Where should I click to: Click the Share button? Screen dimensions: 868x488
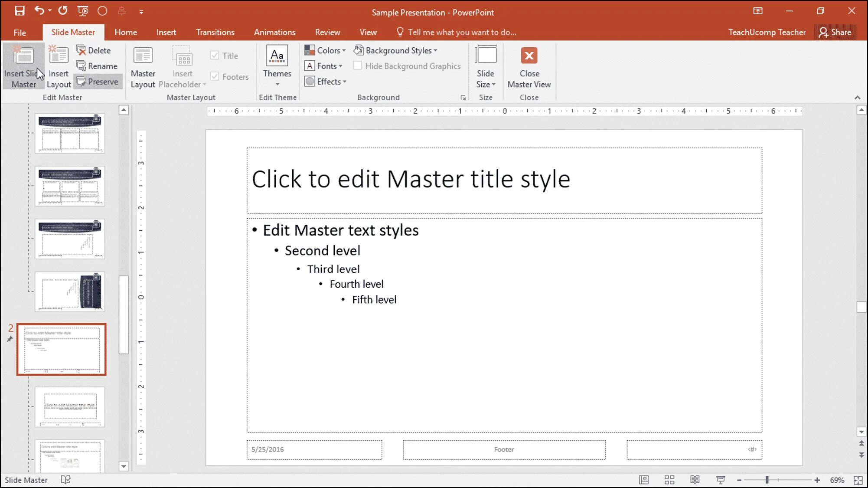[835, 32]
